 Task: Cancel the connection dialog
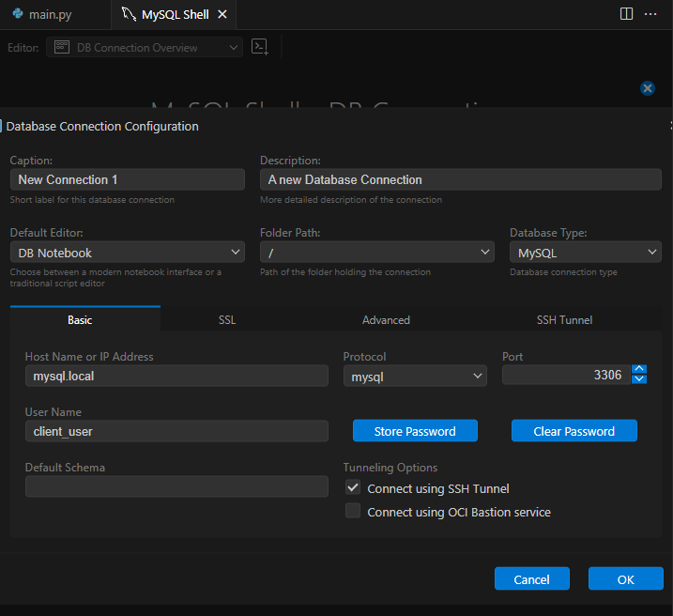[532, 578]
